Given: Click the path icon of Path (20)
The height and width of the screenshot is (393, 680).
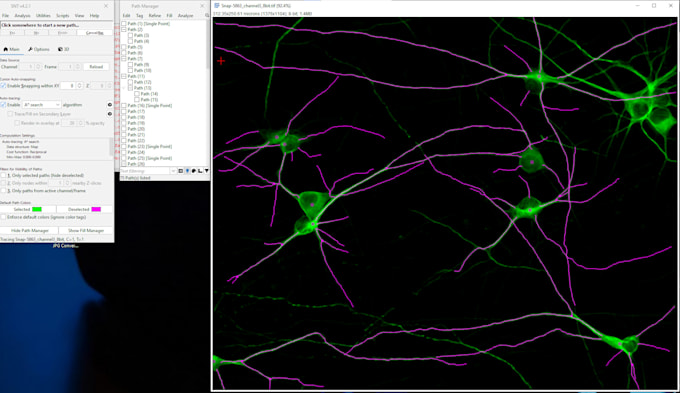Looking at the screenshot, I should tap(124, 129).
